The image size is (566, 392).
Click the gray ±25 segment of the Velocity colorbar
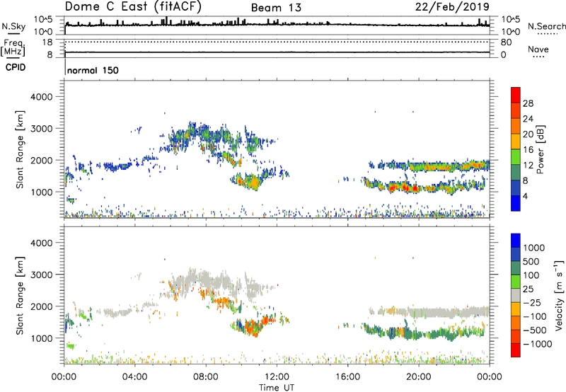tap(516, 296)
